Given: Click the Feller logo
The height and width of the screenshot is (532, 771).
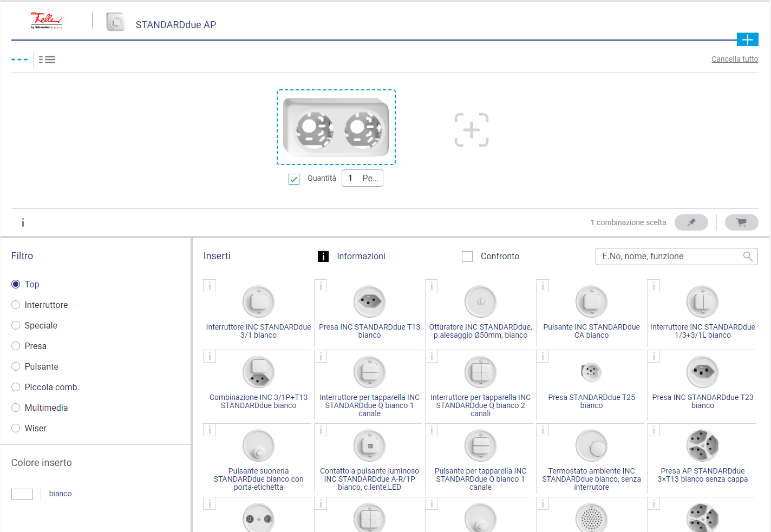Looking at the screenshot, I should (46, 21).
